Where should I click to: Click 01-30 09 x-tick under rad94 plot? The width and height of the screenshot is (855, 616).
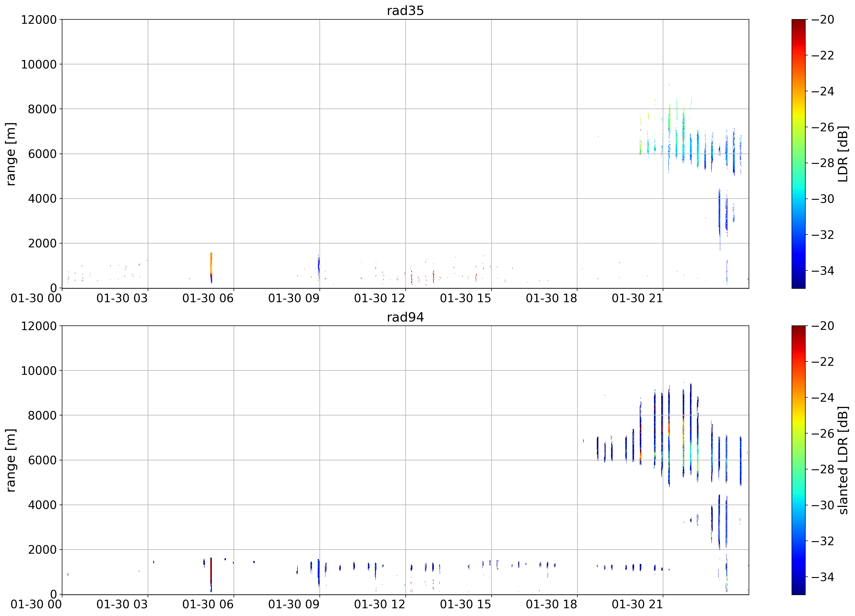tap(294, 605)
